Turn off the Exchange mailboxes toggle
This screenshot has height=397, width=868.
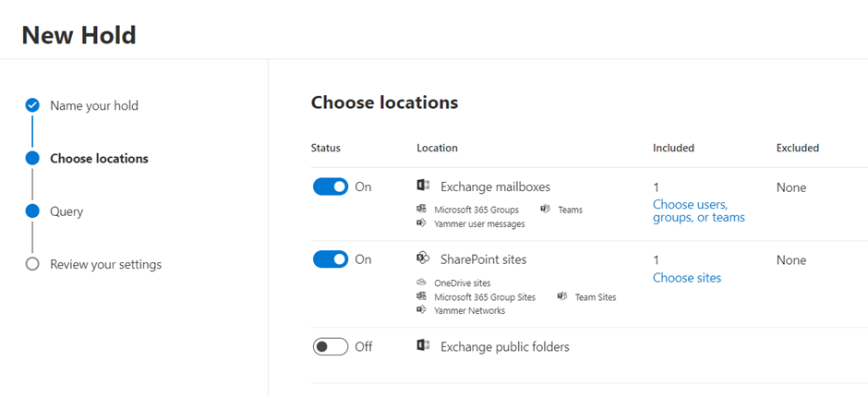pyautogui.click(x=331, y=186)
